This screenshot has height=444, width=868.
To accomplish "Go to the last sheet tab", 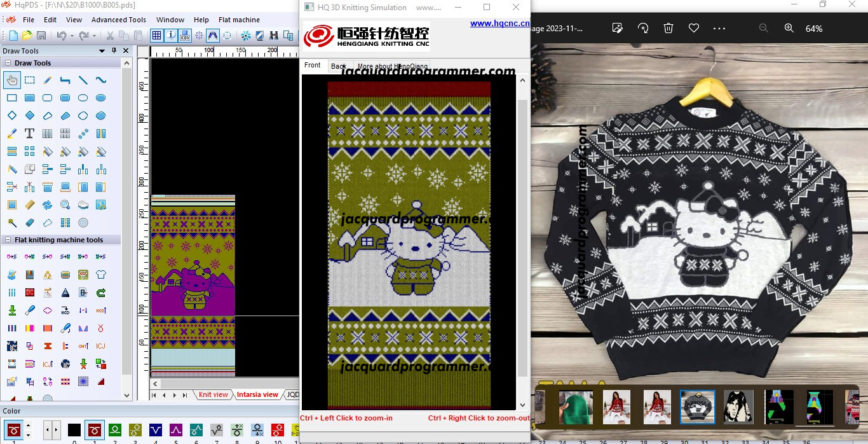I will [185, 395].
